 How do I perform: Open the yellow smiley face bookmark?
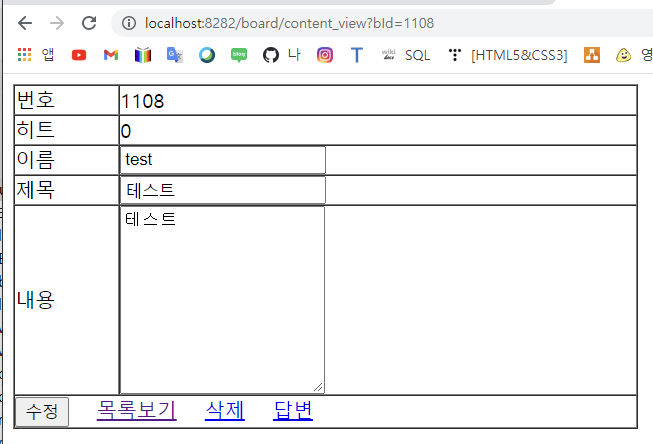623,55
